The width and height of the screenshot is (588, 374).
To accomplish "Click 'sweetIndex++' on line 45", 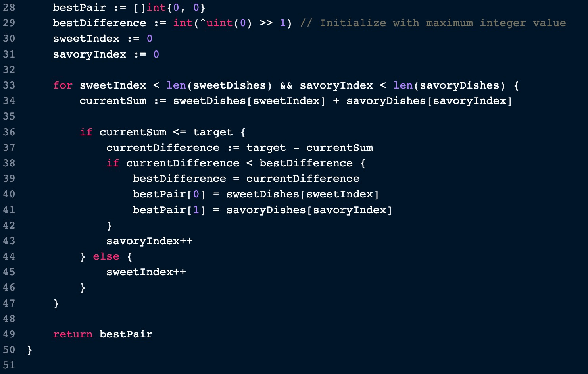I will tap(146, 272).
